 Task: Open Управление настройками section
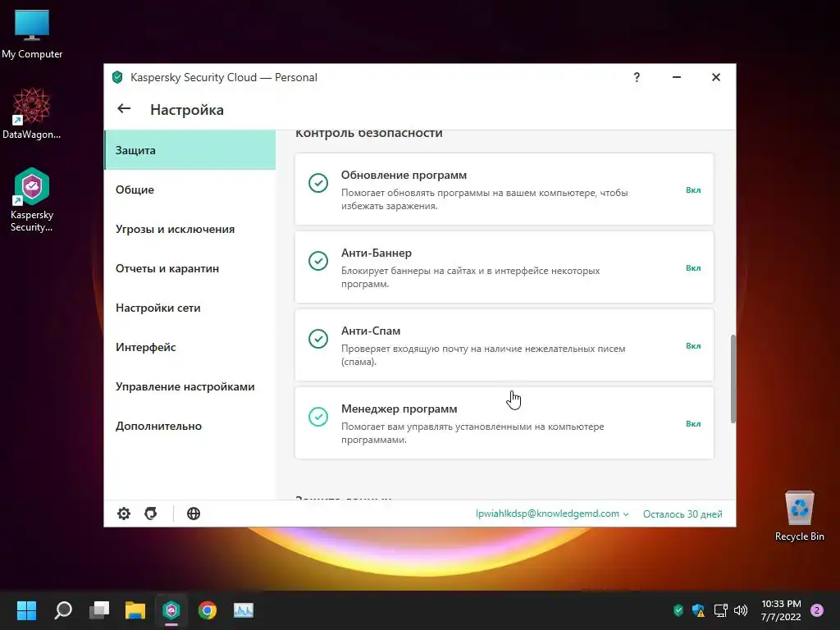click(190, 386)
